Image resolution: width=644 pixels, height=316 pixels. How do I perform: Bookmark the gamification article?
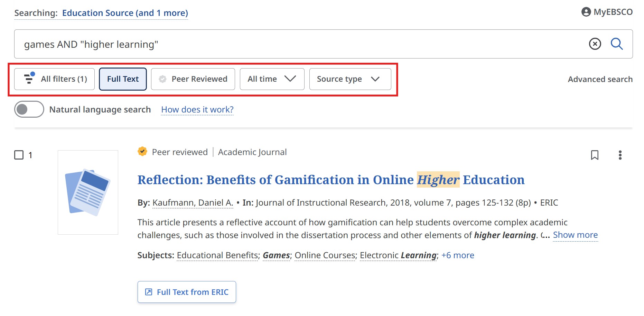tap(595, 155)
